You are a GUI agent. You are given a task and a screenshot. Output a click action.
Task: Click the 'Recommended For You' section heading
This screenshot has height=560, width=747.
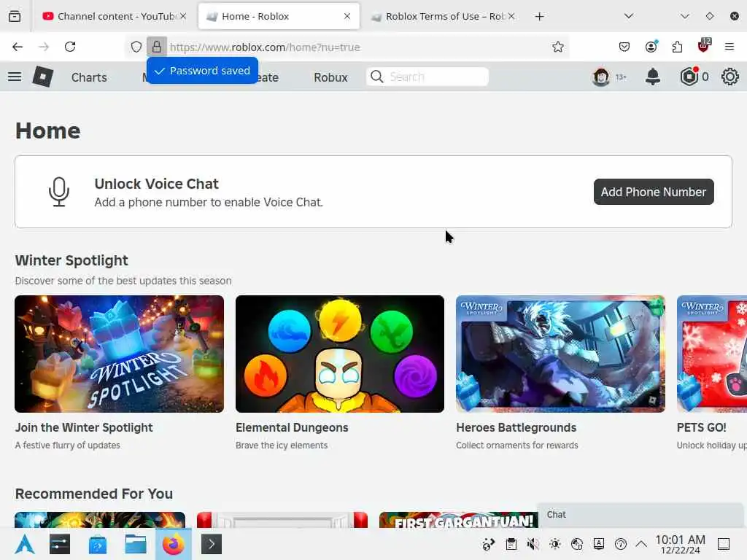click(x=94, y=494)
